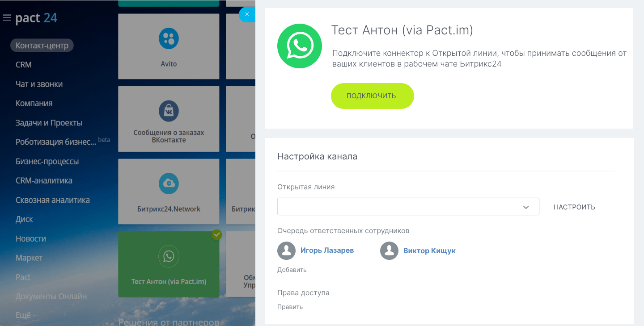Open Игорь Лазарев's profile link
Image resolution: width=644 pixels, height=326 pixels.
pyautogui.click(x=327, y=251)
